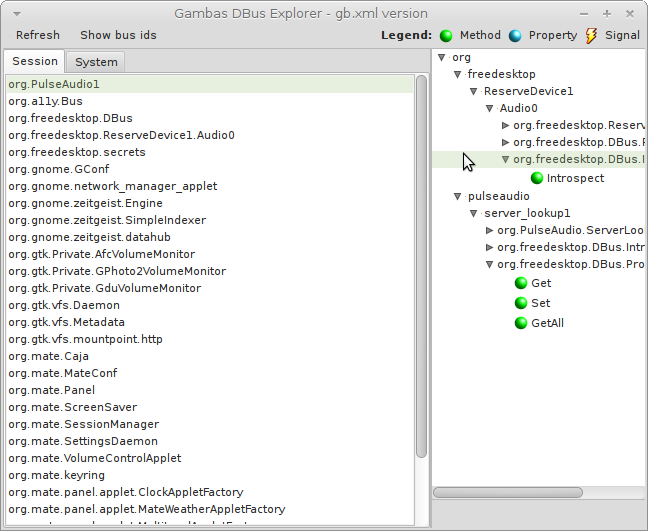Collapse the ReserveDevice1 tree node
Viewport: 648px width, 531px height.
pyautogui.click(x=474, y=91)
